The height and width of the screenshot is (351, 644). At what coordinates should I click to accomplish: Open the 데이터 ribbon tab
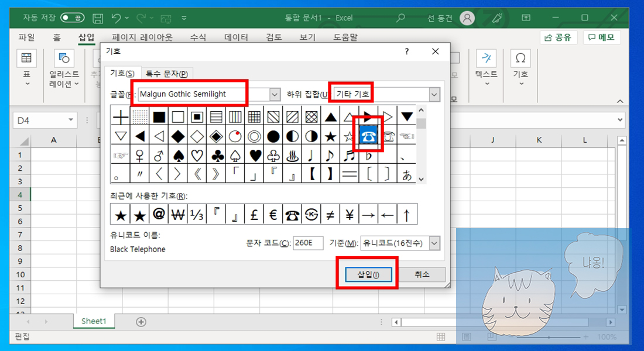click(236, 37)
